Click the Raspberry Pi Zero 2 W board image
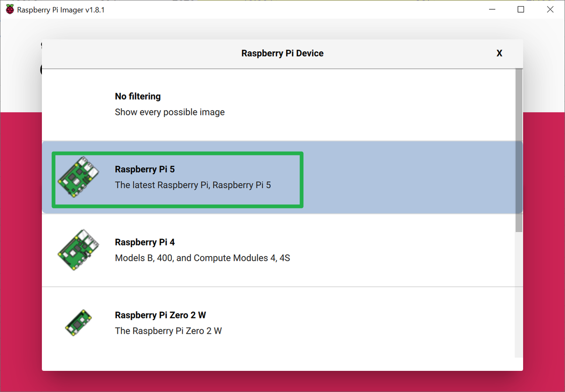The width and height of the screenshot is (565, 392). 78,322
